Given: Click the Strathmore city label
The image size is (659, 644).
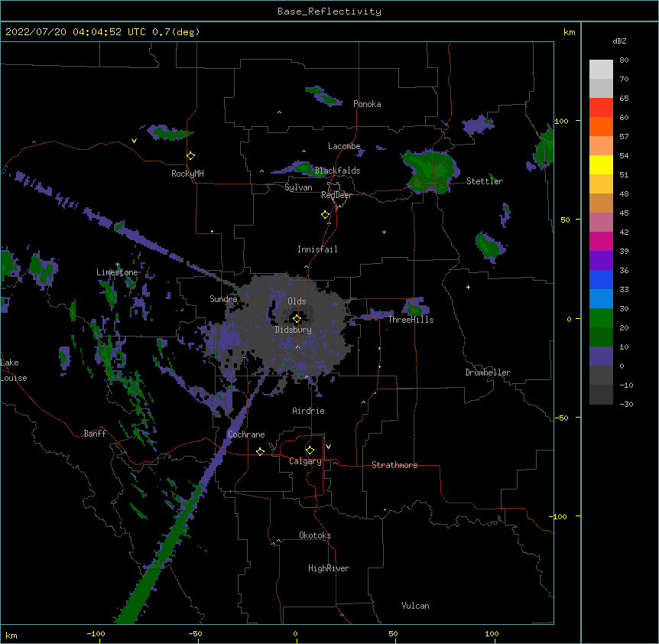Looking at the screenshot, I should coord(394,465).
